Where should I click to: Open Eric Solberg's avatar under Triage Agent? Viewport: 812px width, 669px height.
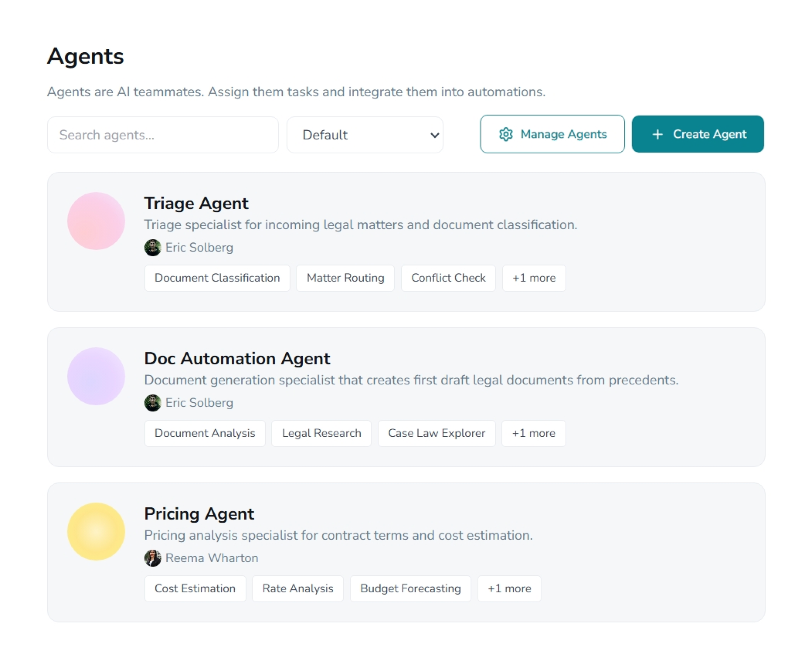(x=153, y=247)
